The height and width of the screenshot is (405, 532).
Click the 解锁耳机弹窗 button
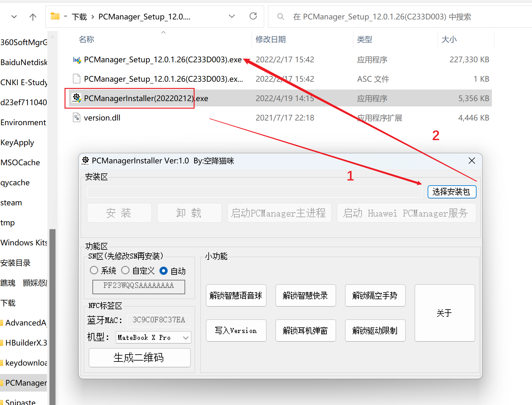[306, 331]
